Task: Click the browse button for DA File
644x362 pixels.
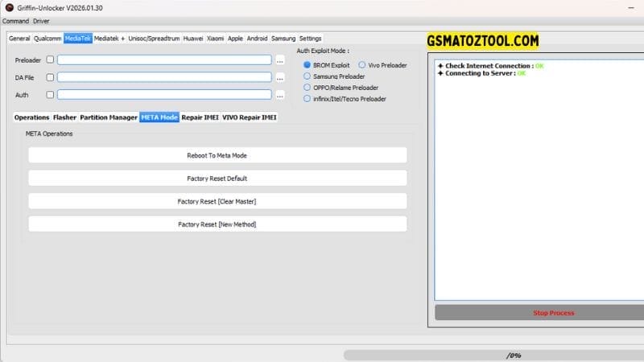Action: click(x=280, y=77)
